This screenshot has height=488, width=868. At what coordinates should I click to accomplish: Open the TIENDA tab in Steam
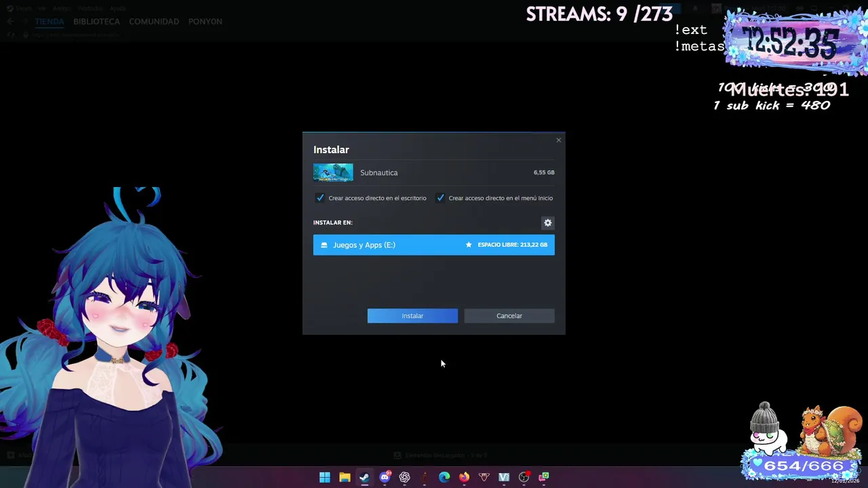pos(50,22)
